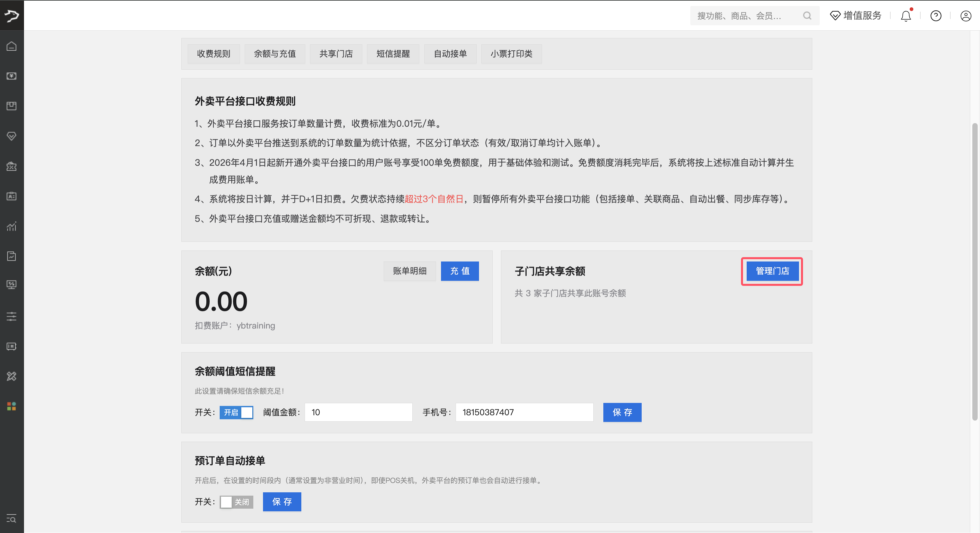Viewport: 980px width, 533px height.
Task: Expand sidebar menu with bottom search-list icon
Action: [x=11, y=519]
